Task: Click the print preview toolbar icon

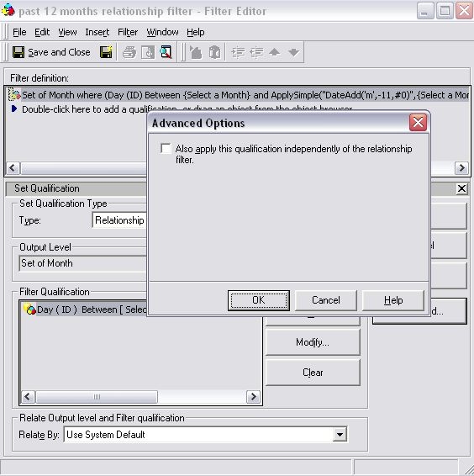Action: (148, 53)
